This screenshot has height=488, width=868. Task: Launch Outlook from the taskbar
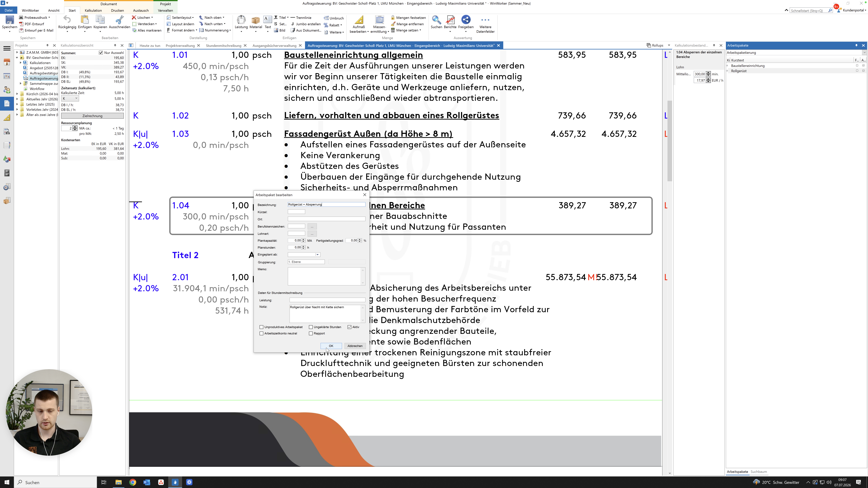click(147, 482)
